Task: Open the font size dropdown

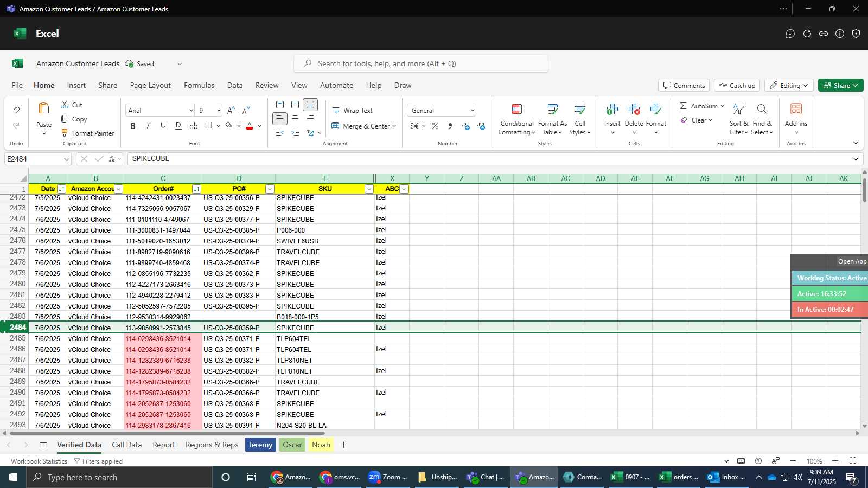Action: 219,110
